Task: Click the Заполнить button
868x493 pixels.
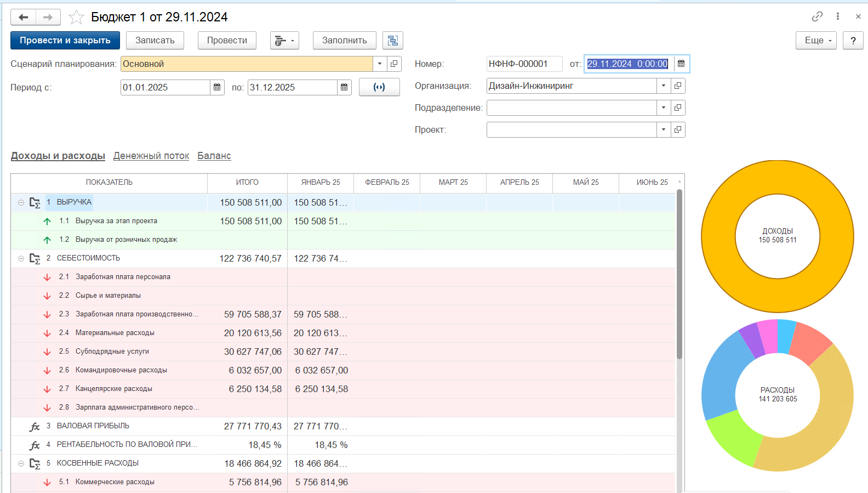Action: 345,41
